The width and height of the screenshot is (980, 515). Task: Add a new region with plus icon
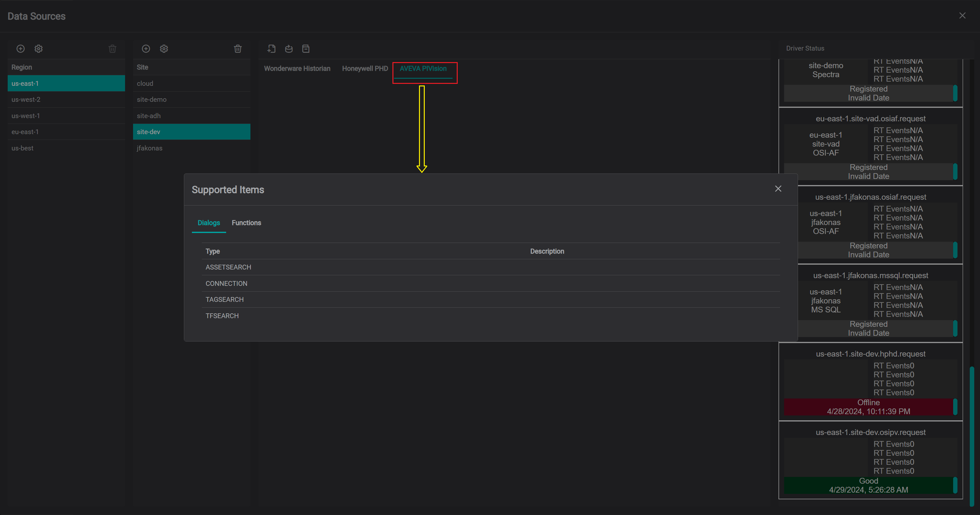coord(20,49)
